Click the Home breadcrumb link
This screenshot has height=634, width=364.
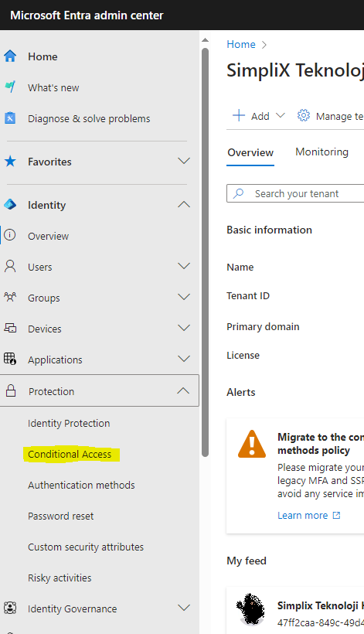tap(241, 45)
